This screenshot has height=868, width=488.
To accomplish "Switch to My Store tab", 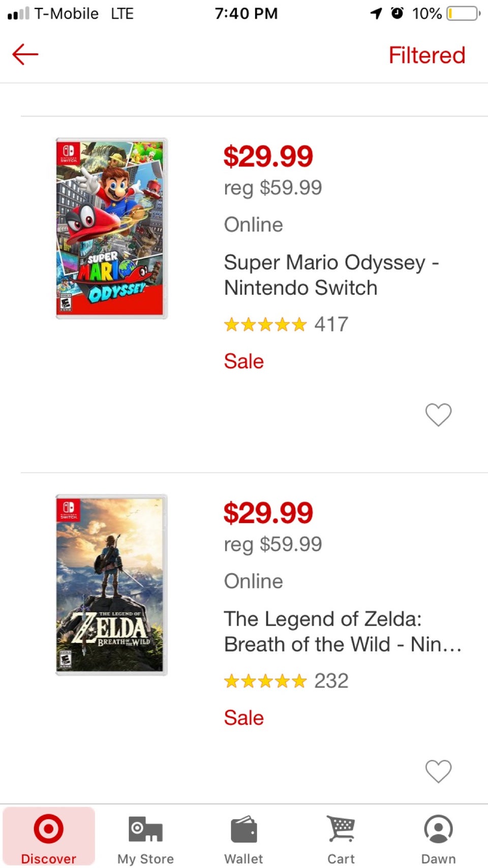I will [x=146, y=837].
